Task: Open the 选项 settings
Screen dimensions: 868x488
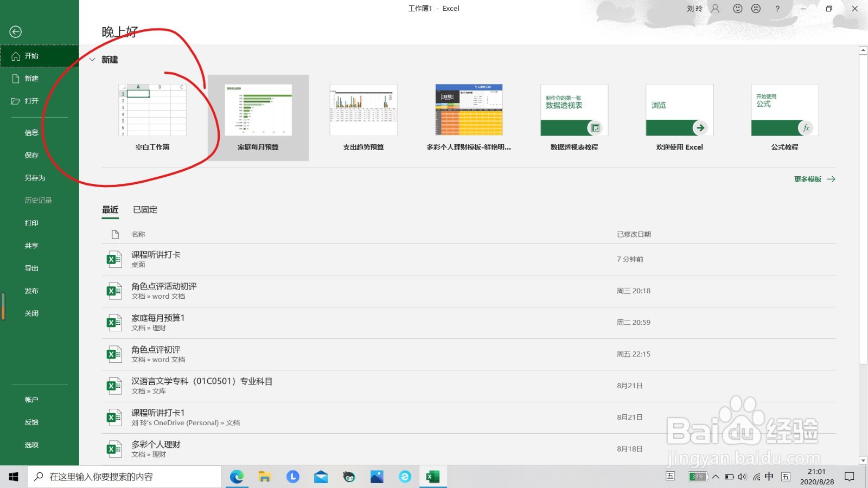Action: (40, 445)
